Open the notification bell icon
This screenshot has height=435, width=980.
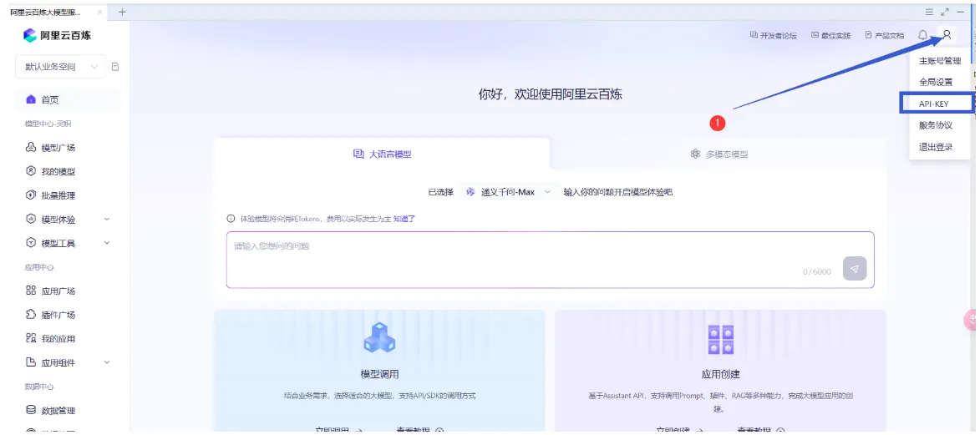923,35
